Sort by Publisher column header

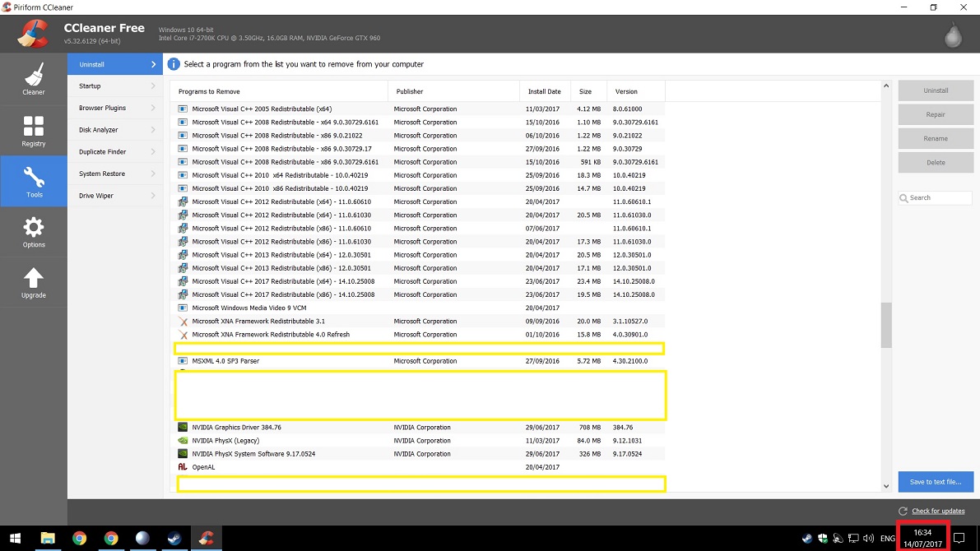tap(453, 91)
